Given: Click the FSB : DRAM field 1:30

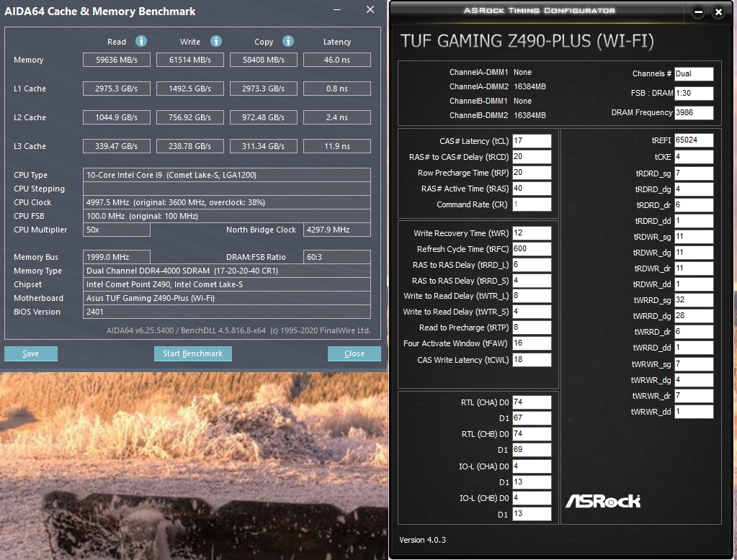Looking at the screenshot, I should 694,93.
